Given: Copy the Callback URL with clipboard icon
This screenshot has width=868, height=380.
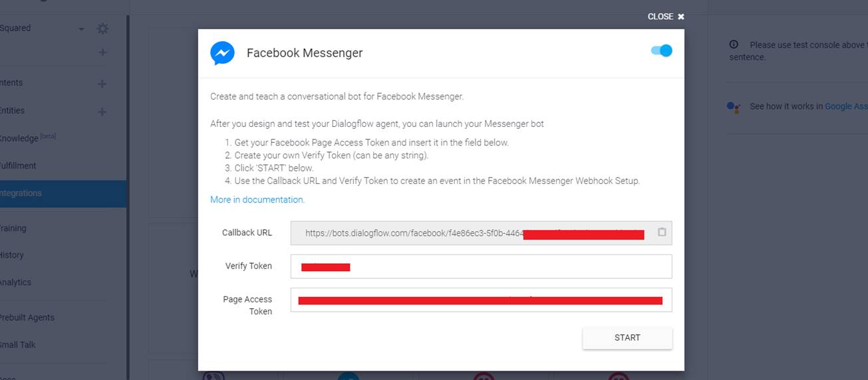Looking at the screenshot, I should (662, 233).
